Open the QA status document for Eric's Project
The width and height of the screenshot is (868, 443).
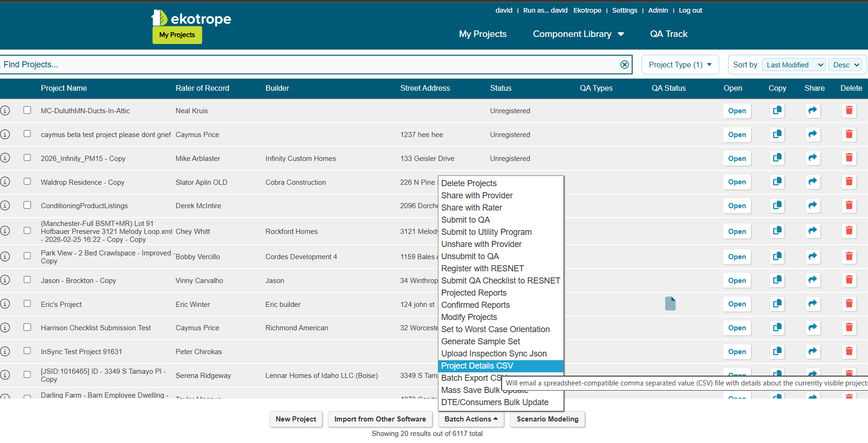[x=670, y=304]
